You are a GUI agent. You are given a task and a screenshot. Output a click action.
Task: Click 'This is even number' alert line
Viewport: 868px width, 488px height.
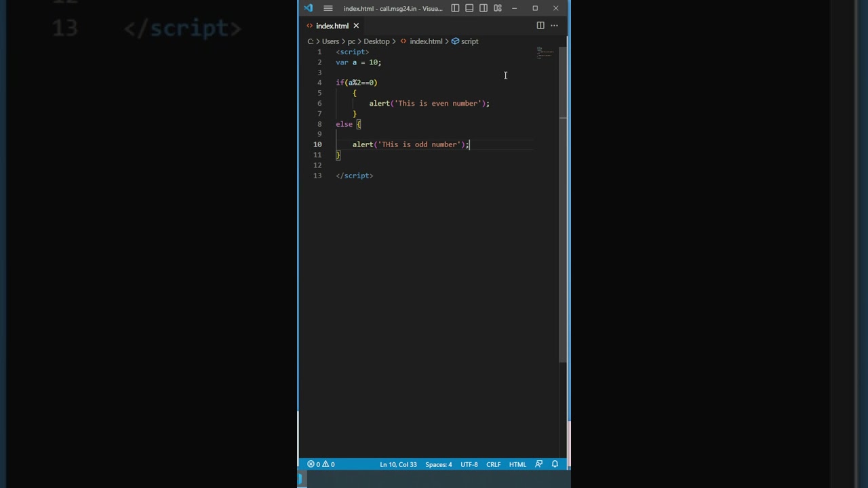tap(429, 104)
